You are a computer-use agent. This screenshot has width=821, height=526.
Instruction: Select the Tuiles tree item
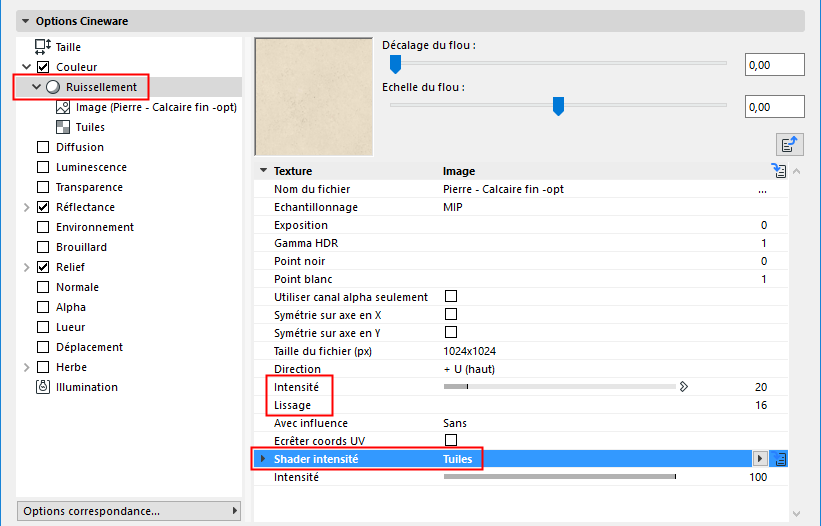90,127
